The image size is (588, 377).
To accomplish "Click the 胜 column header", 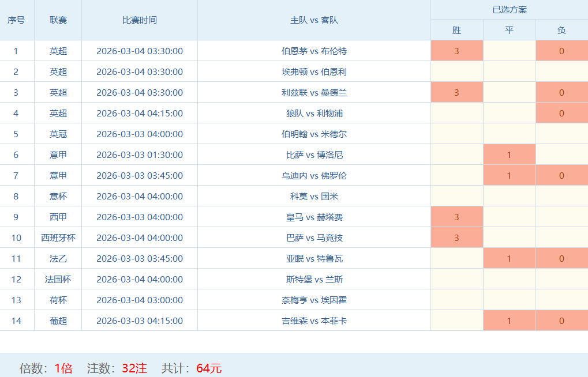I will tap(456, 30).
